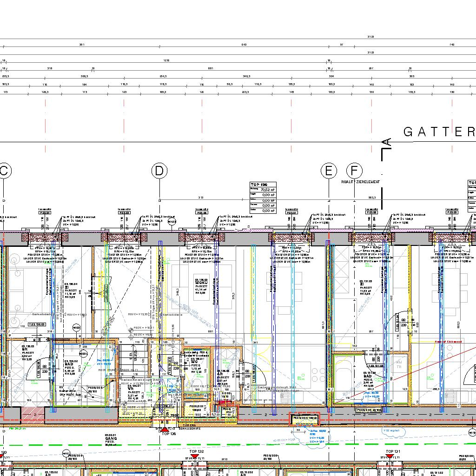This screenshot has width=476, height=476.
Task: Click the W103 wall type bubble
Action: pos(77,328)
